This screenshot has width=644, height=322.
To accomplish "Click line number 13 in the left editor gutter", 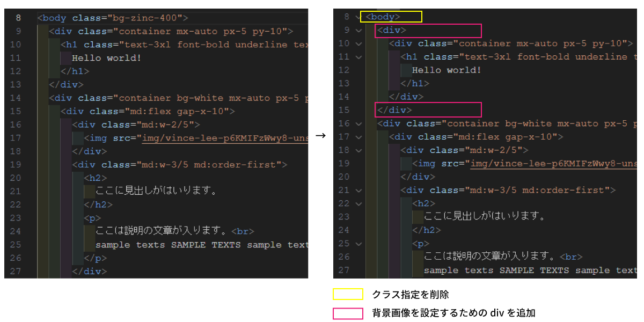I will pyautogui.click(x=15, y=85).
